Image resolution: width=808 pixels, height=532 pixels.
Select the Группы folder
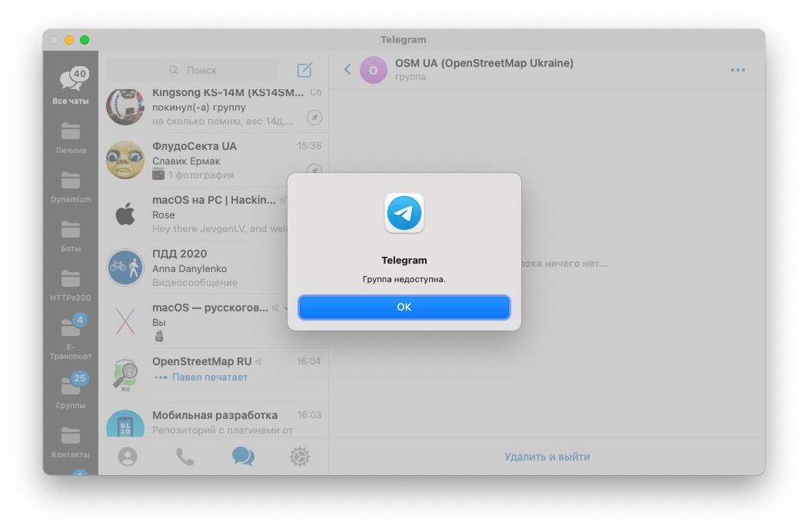coord(71,391)
